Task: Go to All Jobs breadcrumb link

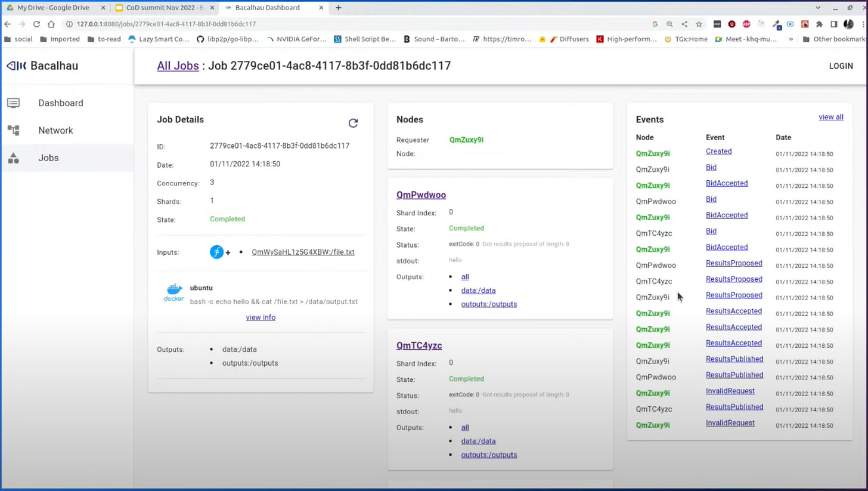Action: 178,66
